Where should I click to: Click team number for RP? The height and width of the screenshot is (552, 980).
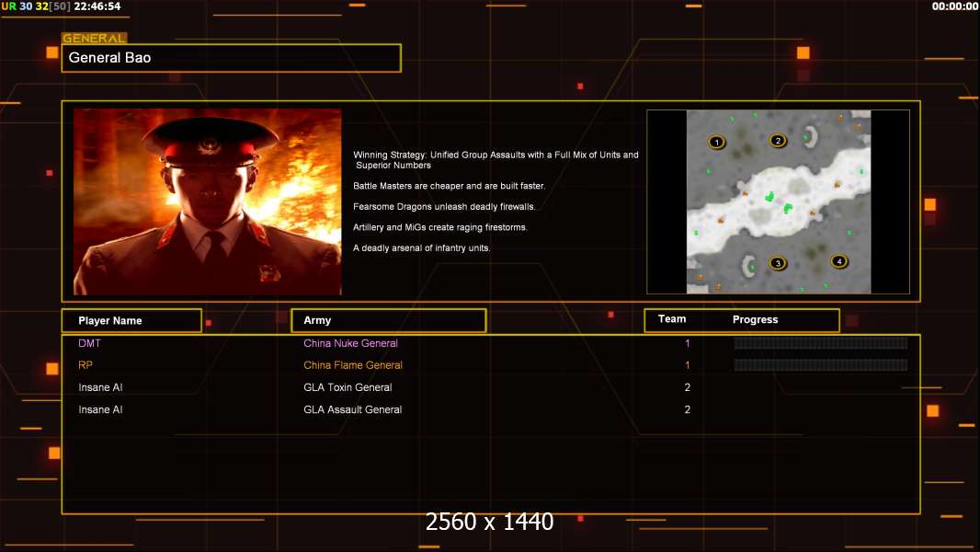[x=688, y=365]
